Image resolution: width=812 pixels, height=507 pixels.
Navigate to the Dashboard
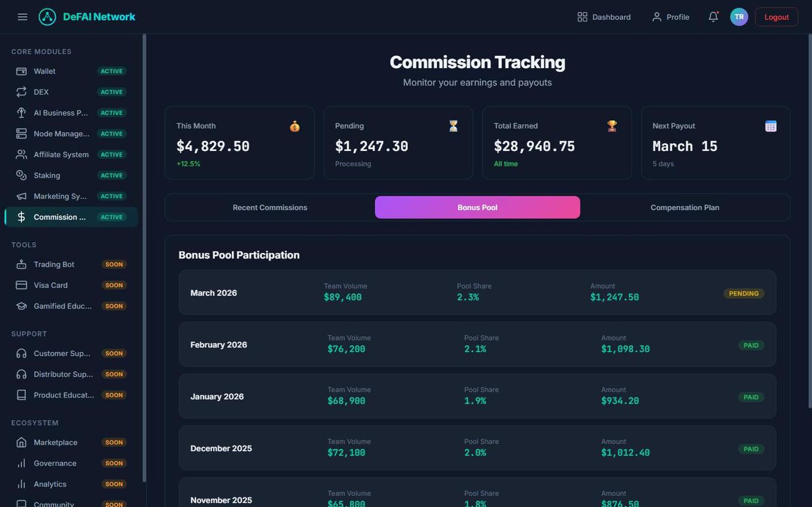pyautogui.click(x=604, y=17)
